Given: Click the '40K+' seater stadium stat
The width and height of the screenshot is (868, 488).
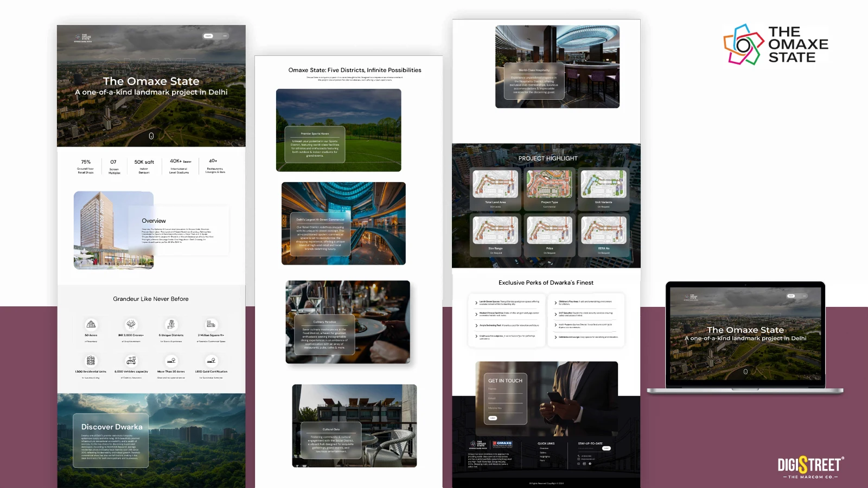Looking at the screenshot, I should (180, 166).
